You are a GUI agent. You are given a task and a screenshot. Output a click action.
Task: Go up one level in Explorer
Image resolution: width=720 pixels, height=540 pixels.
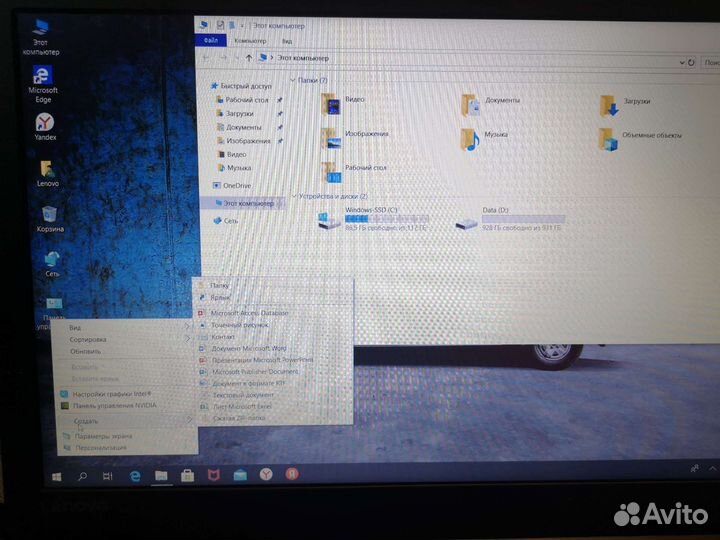coord(248,58)
